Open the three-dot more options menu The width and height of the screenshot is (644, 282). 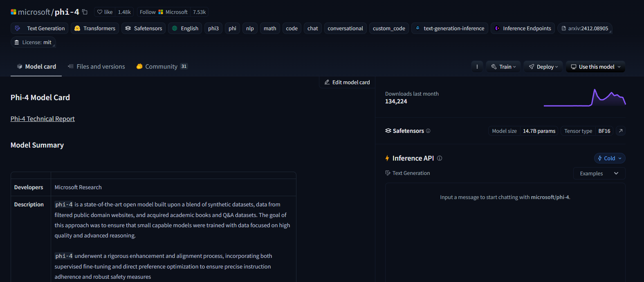477,67
